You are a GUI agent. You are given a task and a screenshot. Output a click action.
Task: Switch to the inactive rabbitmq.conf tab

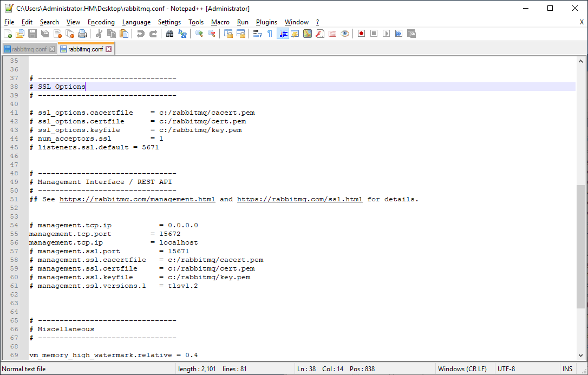coord(29,49)
